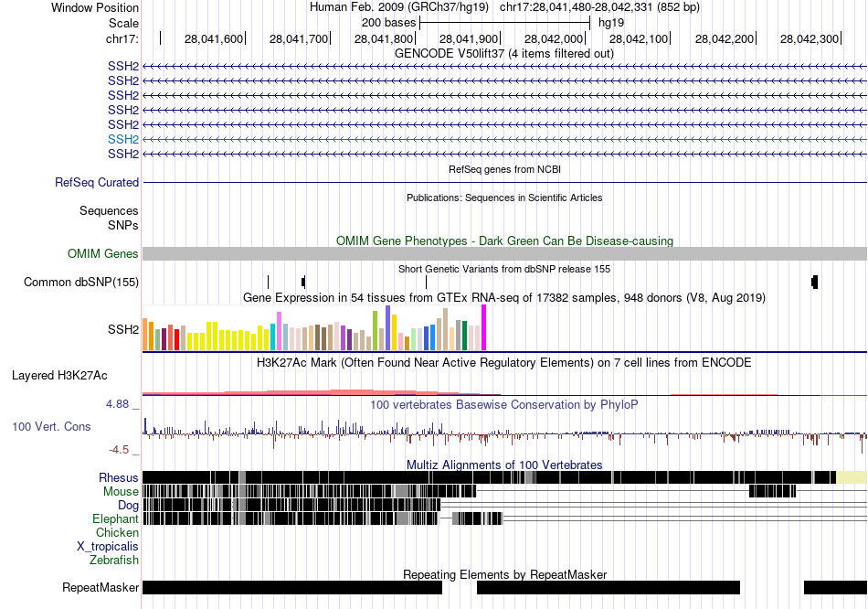Click the '200 bases' scale text

pyautogui.click(x=388, y=23)
